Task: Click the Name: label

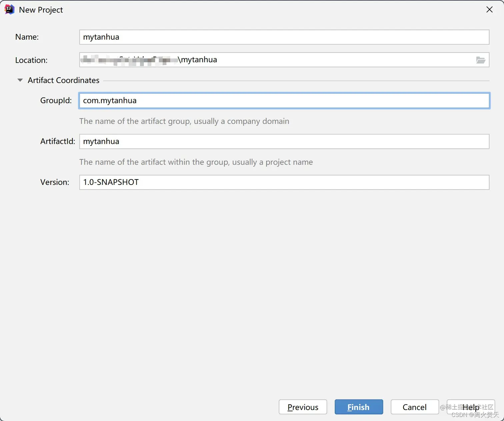Action: 27,37
